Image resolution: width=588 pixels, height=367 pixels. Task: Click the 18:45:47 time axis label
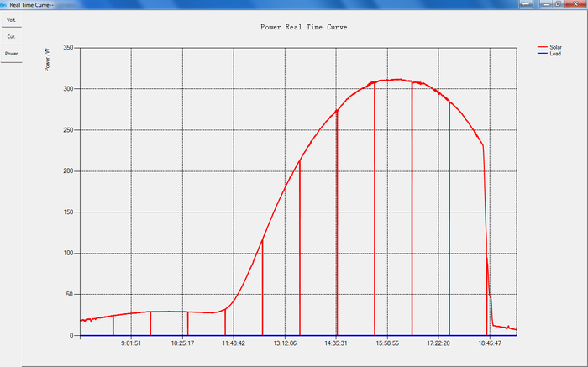point(490,343)
